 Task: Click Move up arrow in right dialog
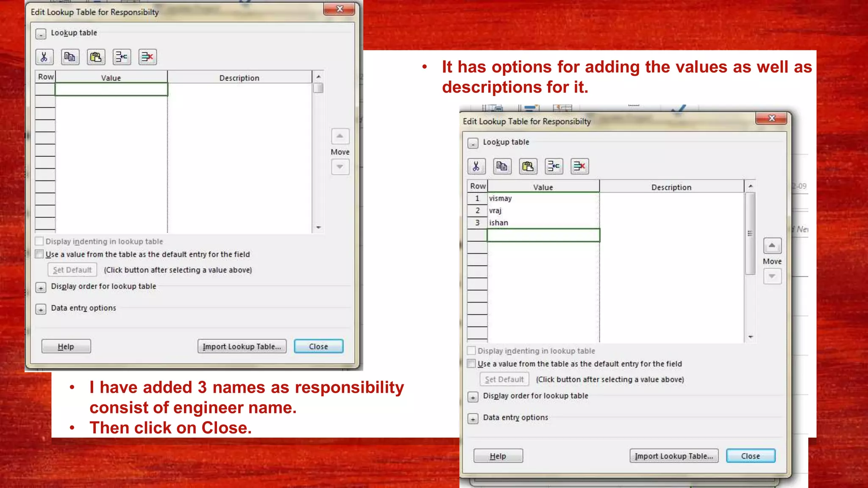click(772, 246)
